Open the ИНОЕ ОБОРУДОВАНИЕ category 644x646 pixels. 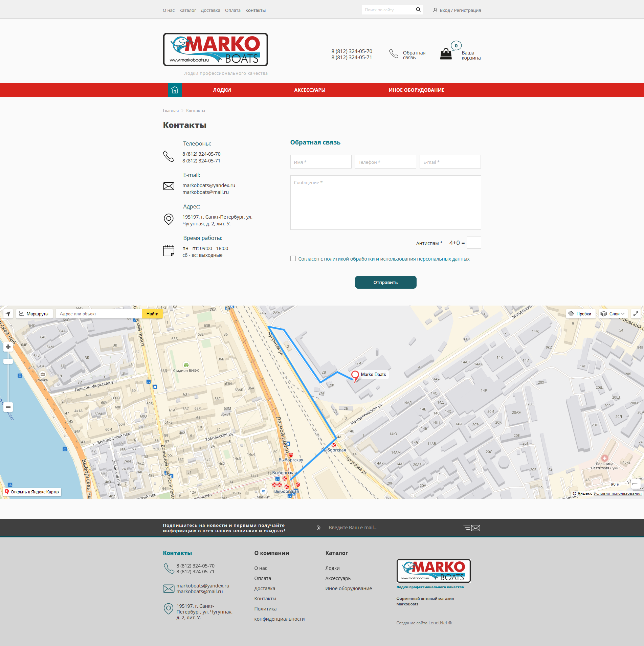click(417, 90)
